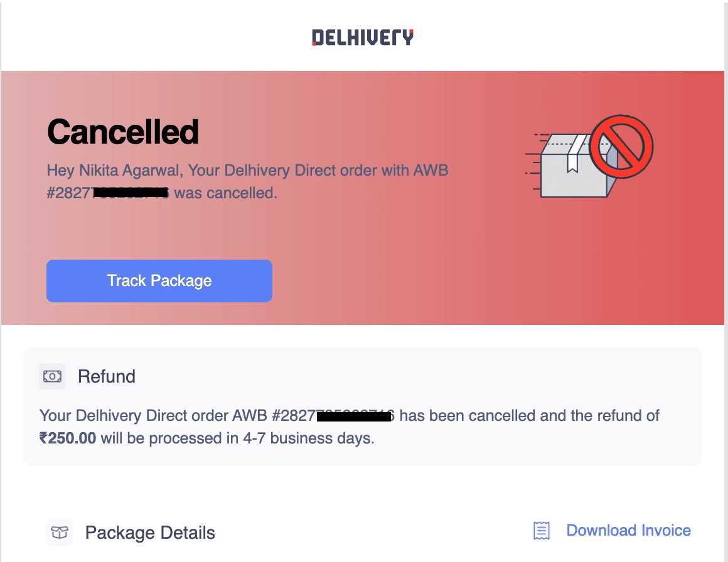Click the Package Details heading
The image size is (728, 562).
[150, 533]
